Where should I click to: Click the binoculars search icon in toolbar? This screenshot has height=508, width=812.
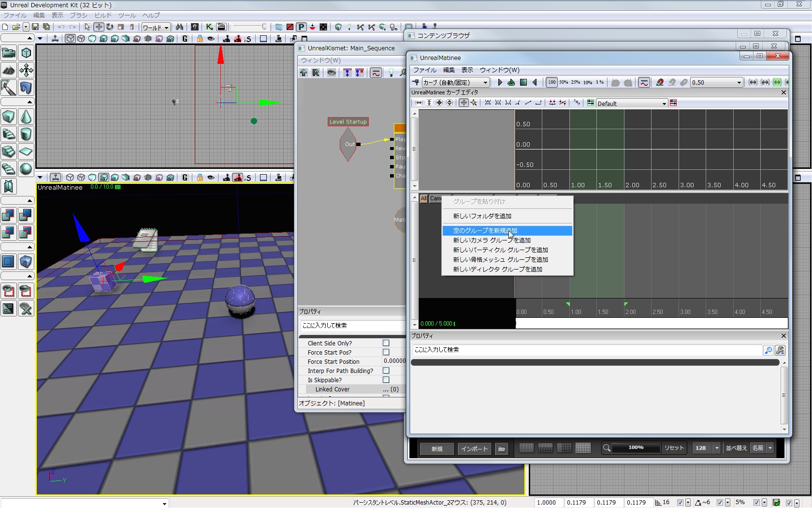[x=179, y=27]
